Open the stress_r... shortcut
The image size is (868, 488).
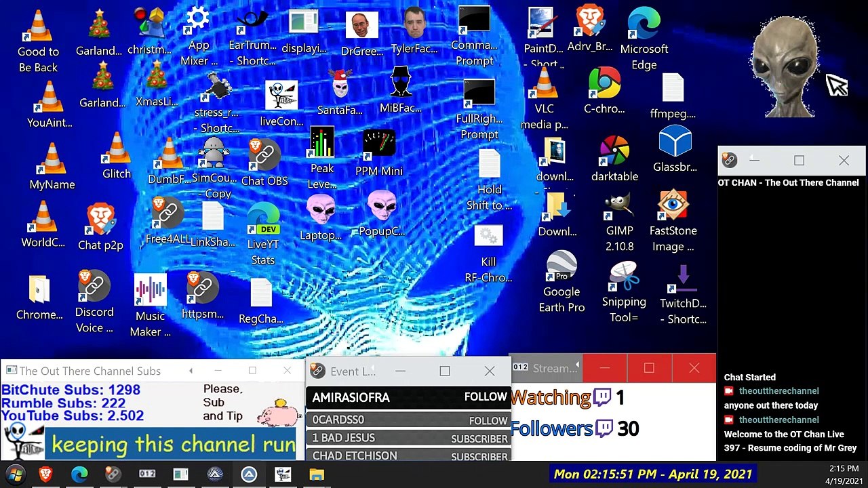[216, 102]
